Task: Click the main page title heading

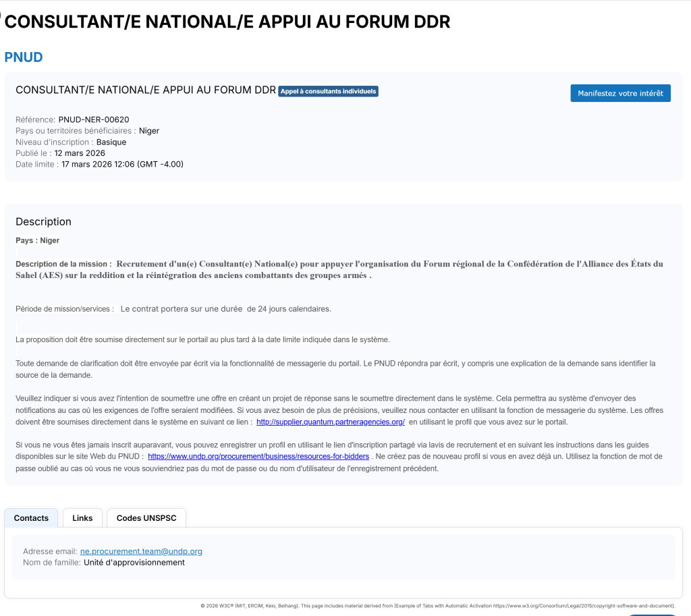Action: click(227, 22)
